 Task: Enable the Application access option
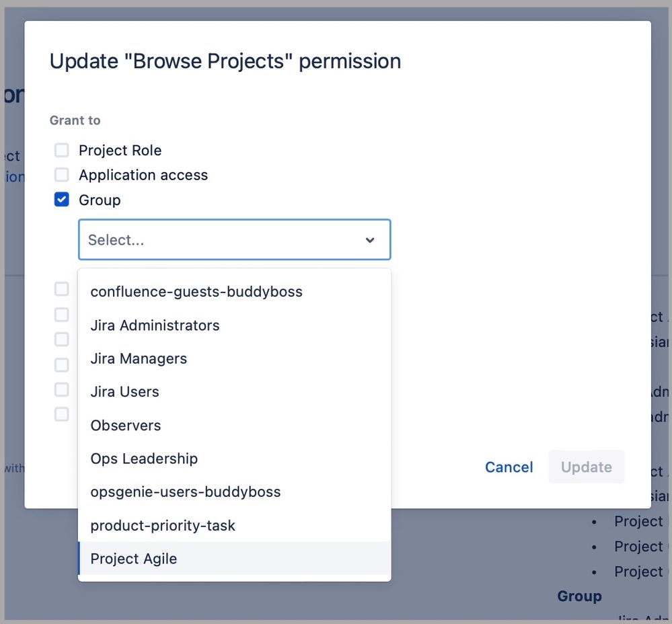(61, 175)
